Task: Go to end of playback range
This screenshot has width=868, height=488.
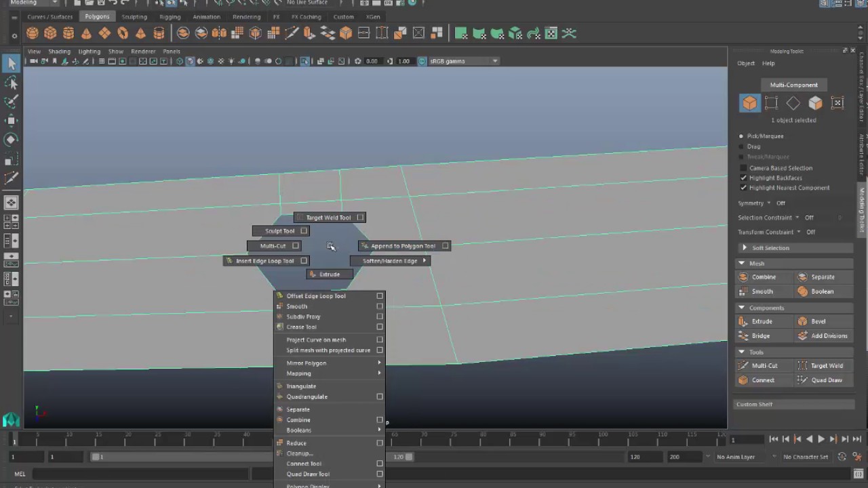Action: pyautogui.click(x=856, y=439)
